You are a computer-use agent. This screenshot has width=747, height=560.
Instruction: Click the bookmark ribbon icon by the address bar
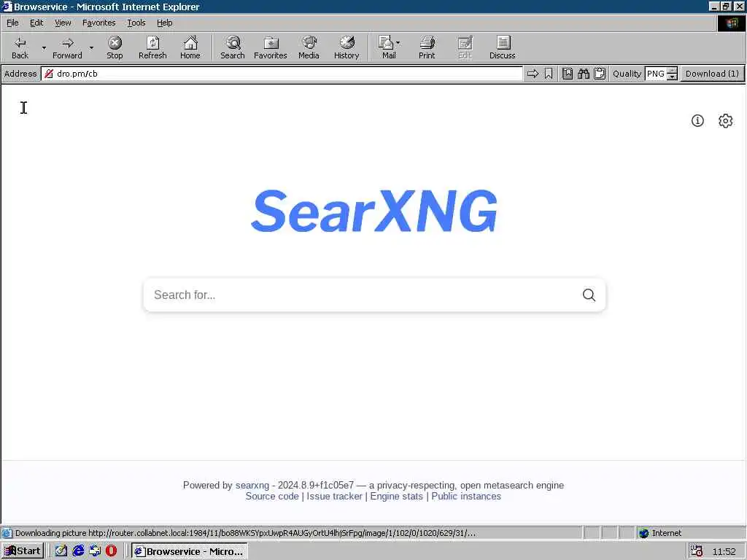pyautogui.click(x=549, y=74)
